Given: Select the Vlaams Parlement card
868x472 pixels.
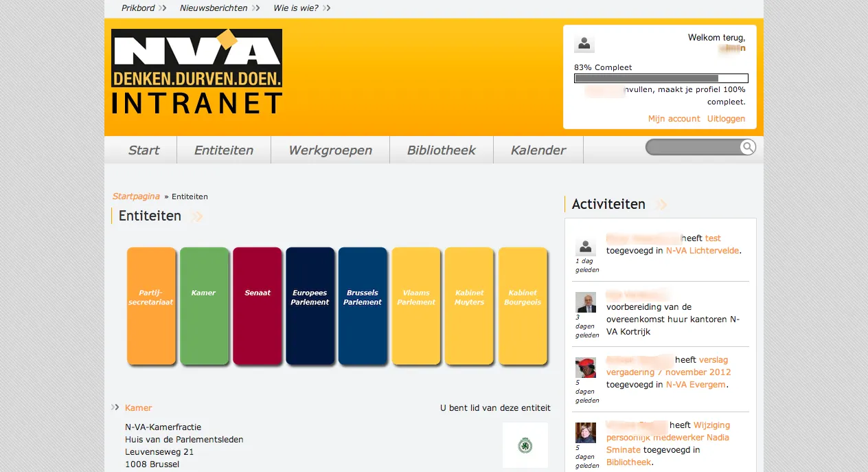Looking at the screenshot, I should click(416, 306).
